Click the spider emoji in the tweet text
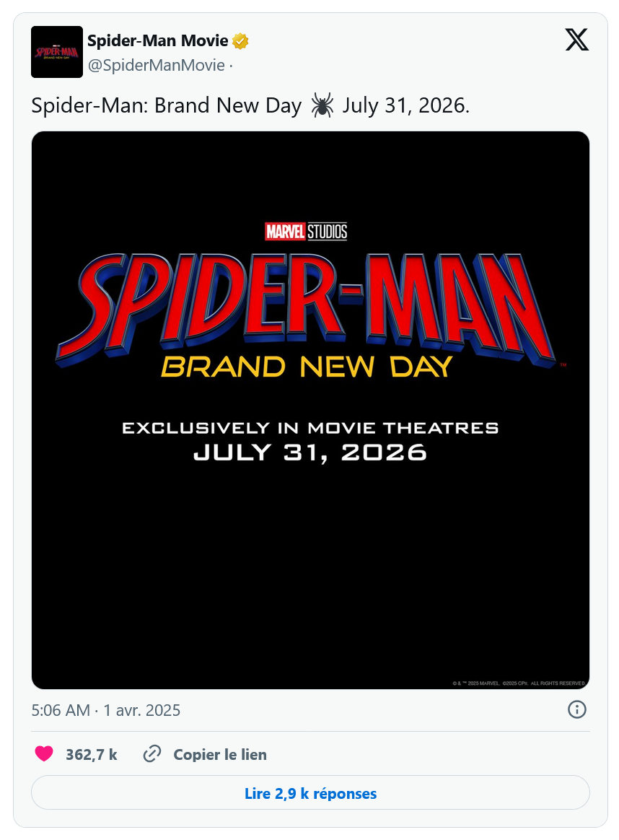The image size is (619, 840). pos(322,105)
